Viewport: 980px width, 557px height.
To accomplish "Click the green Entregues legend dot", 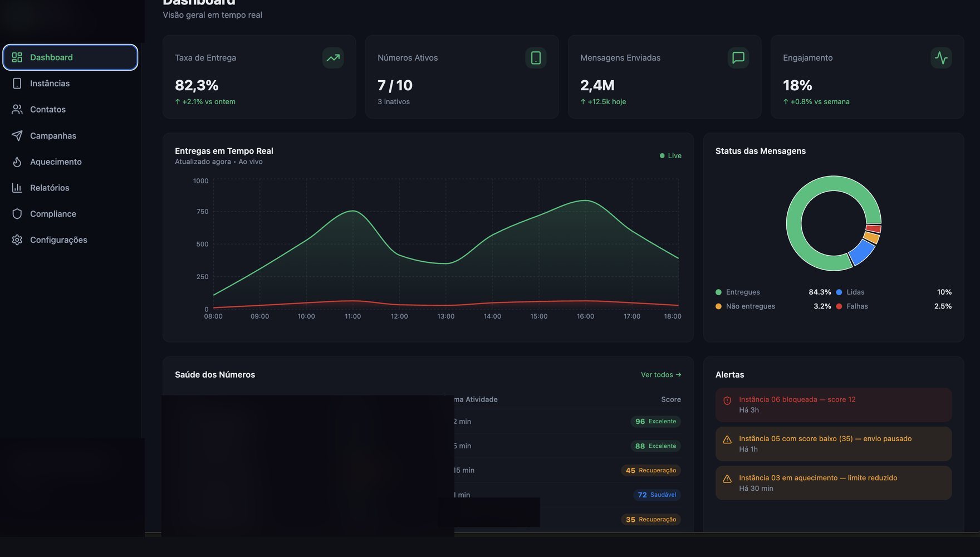I will pos(718,292).
